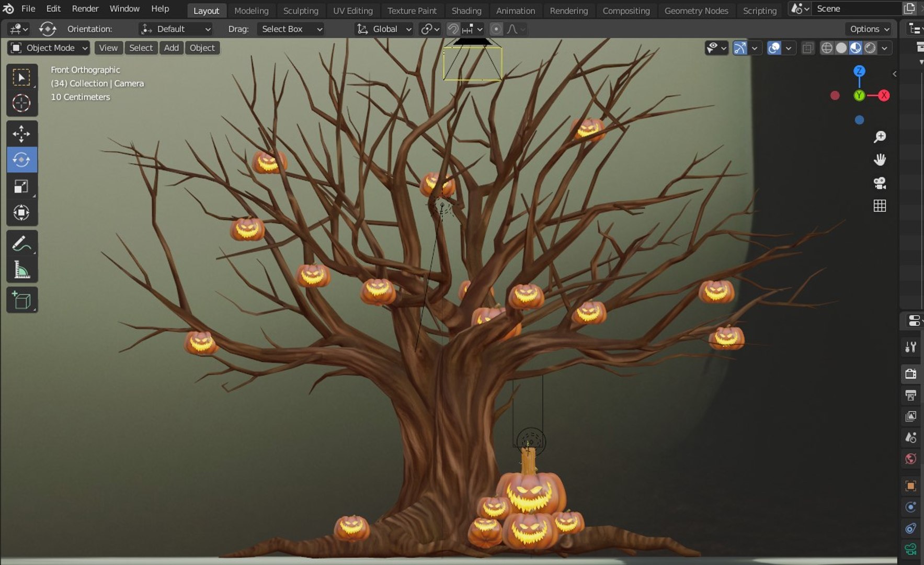Open the Render properties tab
Viewport: 924px width, 565px height.
coord(910,374)
